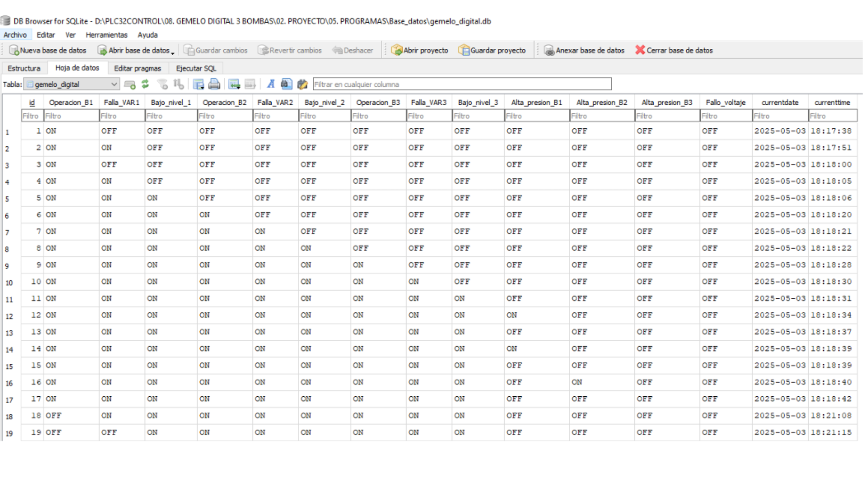Click Nueva base de datos button
The image size is (868, 488).
tap(47, 50)
